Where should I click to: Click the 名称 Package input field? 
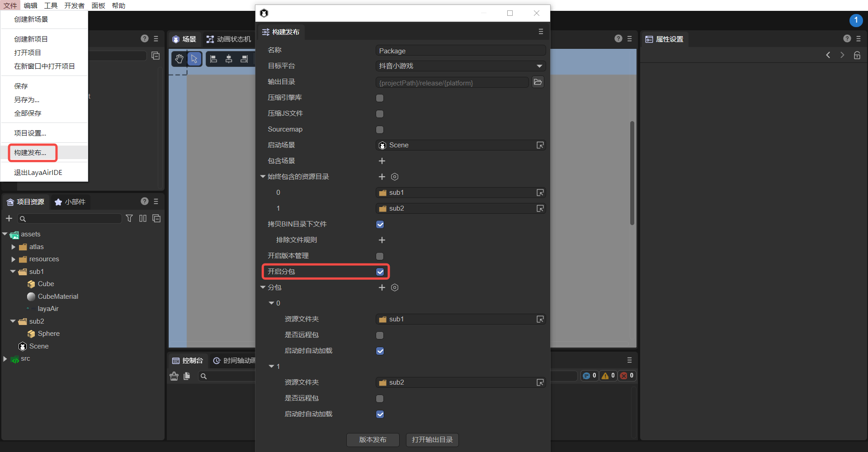pos(460,51)
